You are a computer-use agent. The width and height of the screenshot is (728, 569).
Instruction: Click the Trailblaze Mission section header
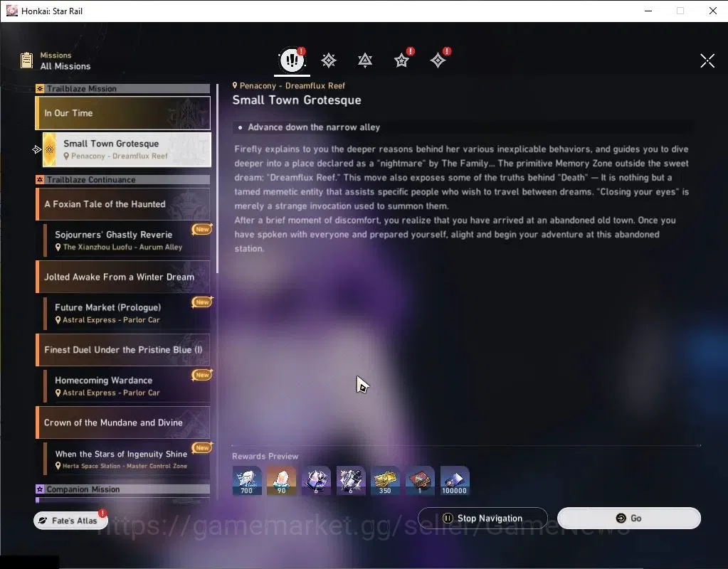pyautogui.click(x=123, y=89)
